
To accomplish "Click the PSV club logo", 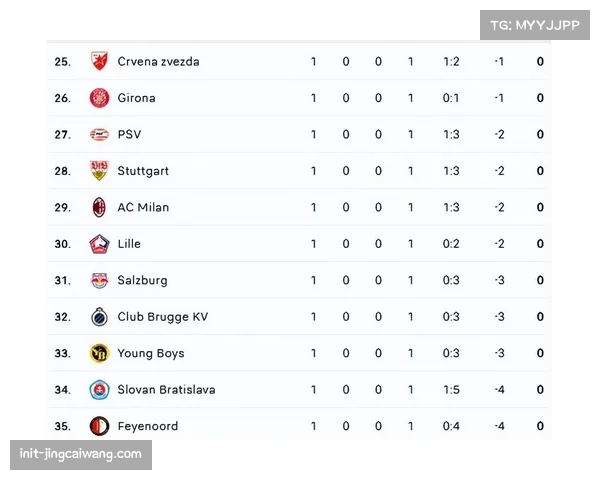I will click(99, 134).
